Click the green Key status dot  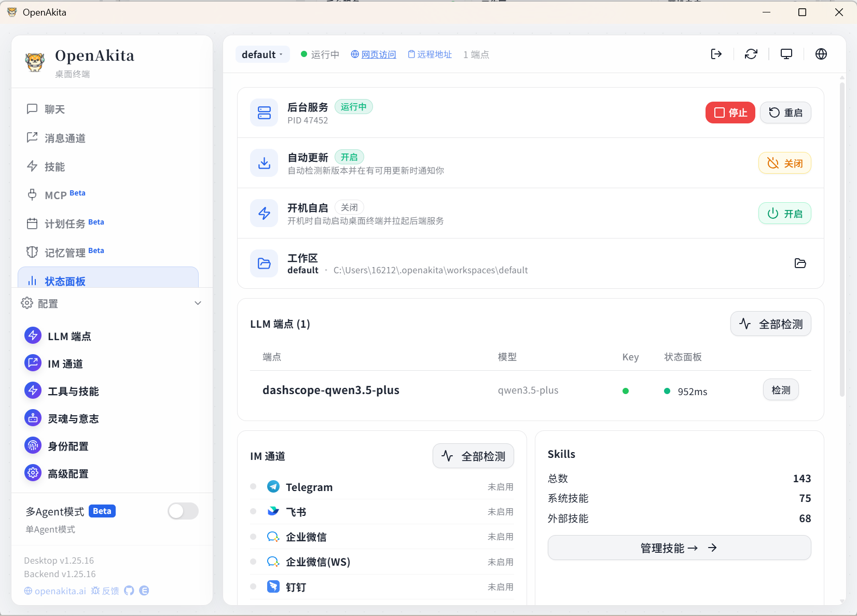point(626,391)
